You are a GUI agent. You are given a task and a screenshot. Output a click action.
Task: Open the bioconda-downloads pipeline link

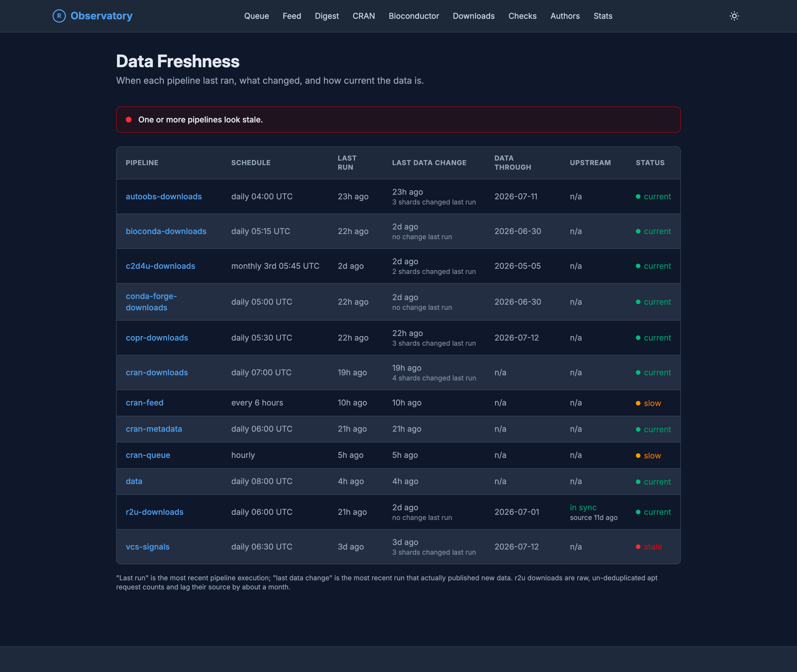166,231
